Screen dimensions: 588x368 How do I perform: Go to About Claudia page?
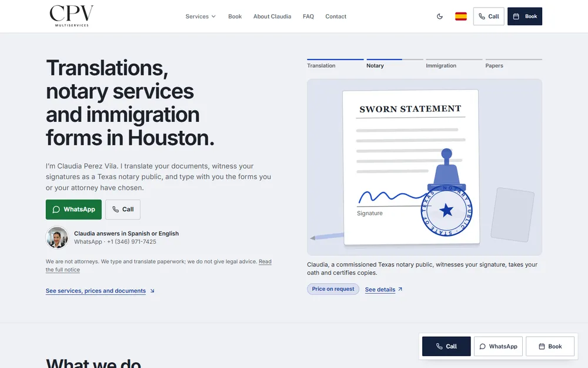click(x=272, y=16)
